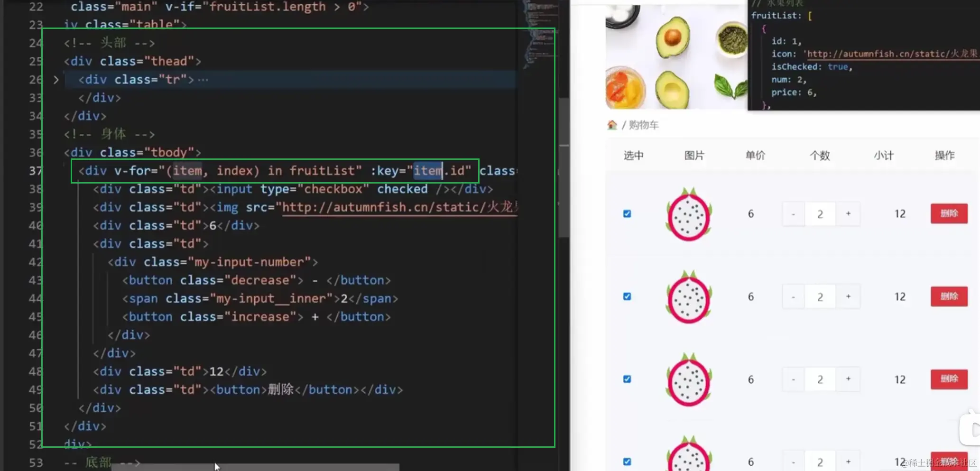This screenshot has width=980, height=471.
Task: Click the quantity value in the second fruit row
Action: coord(820,296)
